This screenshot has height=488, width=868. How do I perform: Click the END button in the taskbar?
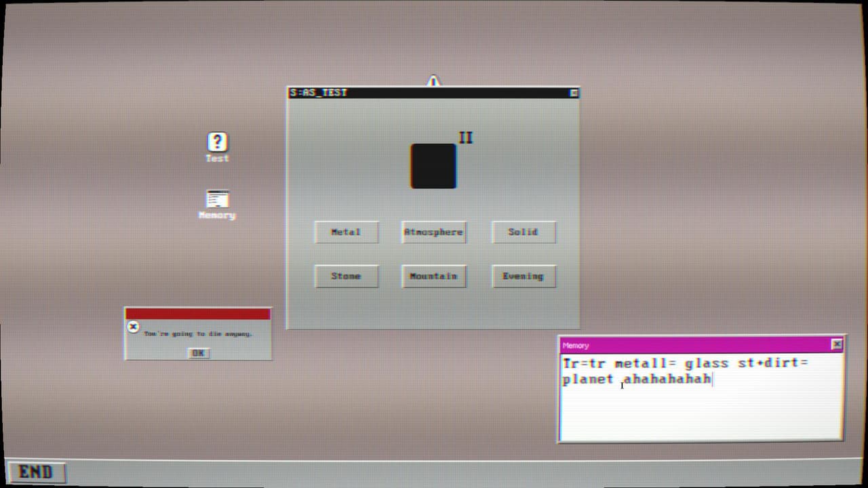36,472
